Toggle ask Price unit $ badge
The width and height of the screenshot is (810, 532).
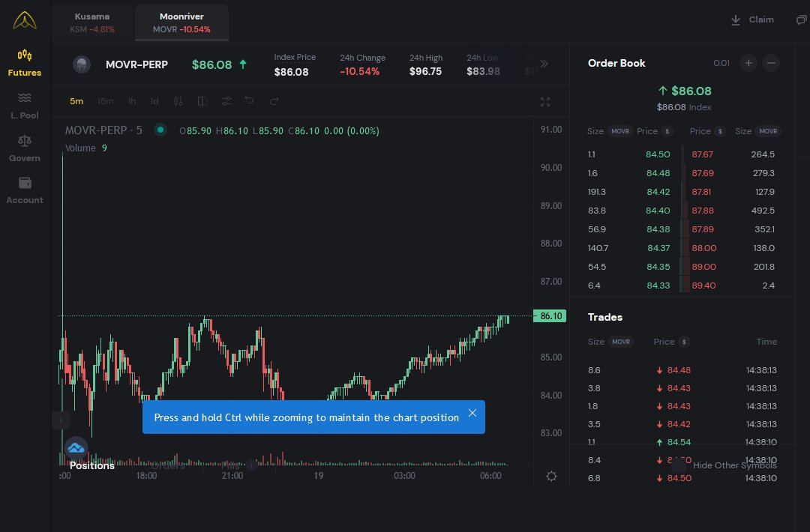pos(719,131)
